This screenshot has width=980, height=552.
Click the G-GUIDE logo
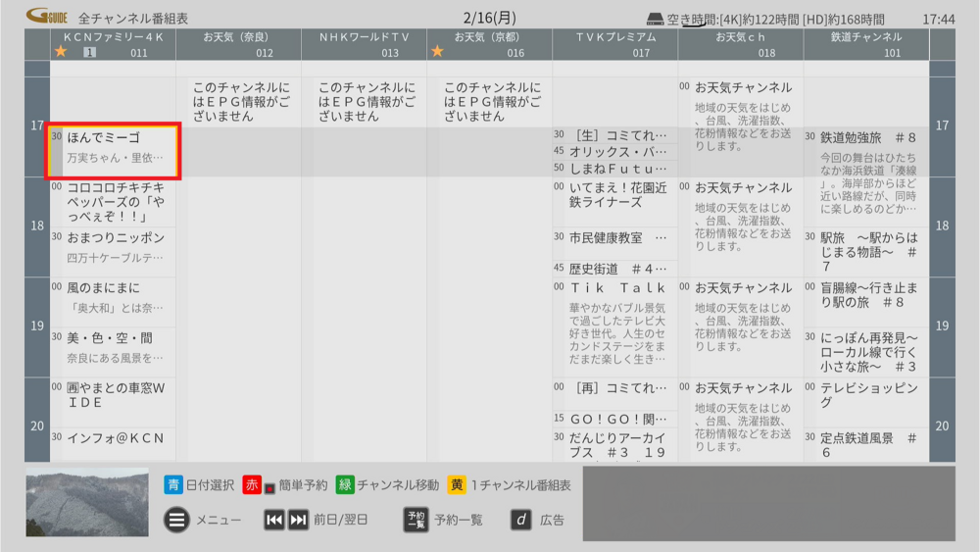46,17
